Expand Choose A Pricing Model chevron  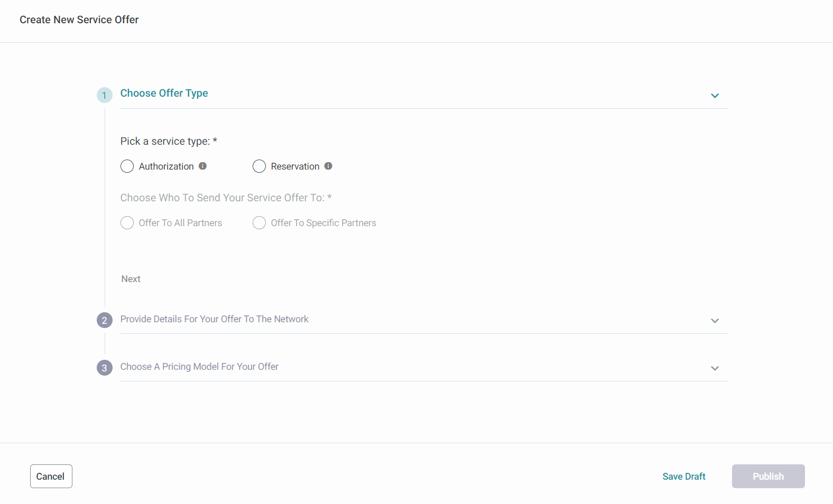point(715,368)
